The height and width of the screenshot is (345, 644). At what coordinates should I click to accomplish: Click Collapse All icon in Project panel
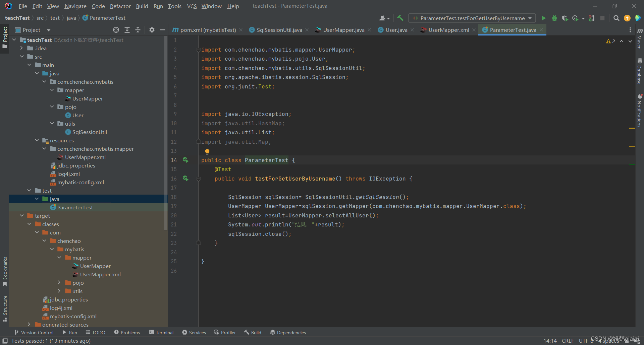click(x=138, y=30)
